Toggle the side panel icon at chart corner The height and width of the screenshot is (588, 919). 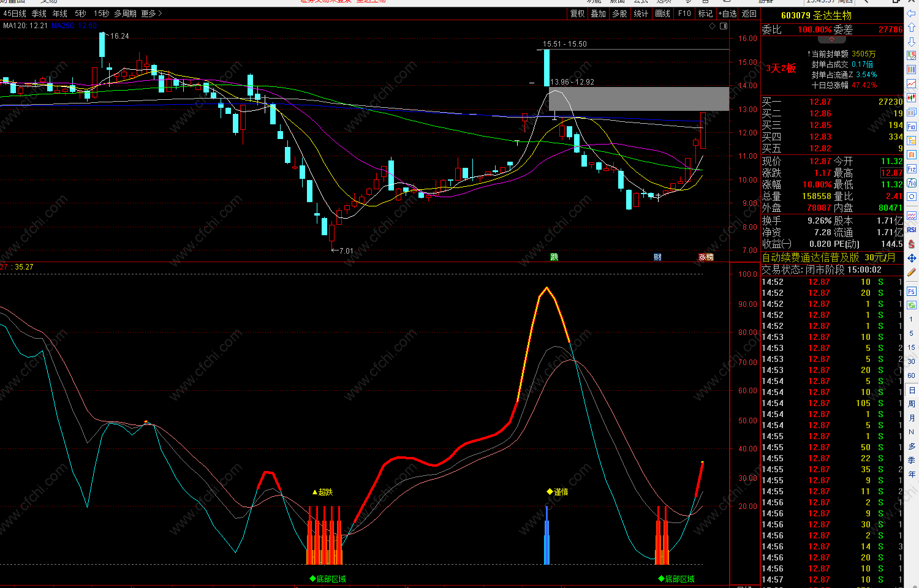pyautogui.click(x=724, y=26)
